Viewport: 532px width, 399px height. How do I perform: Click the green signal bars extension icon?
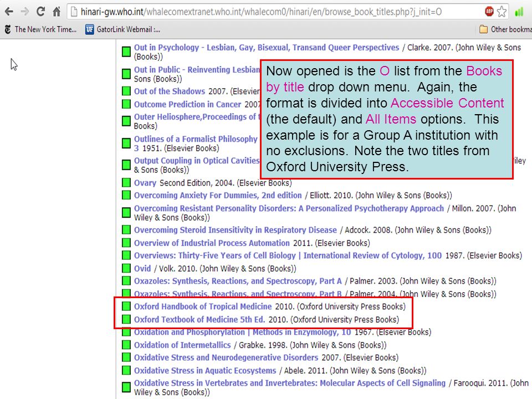pos(519,12)
